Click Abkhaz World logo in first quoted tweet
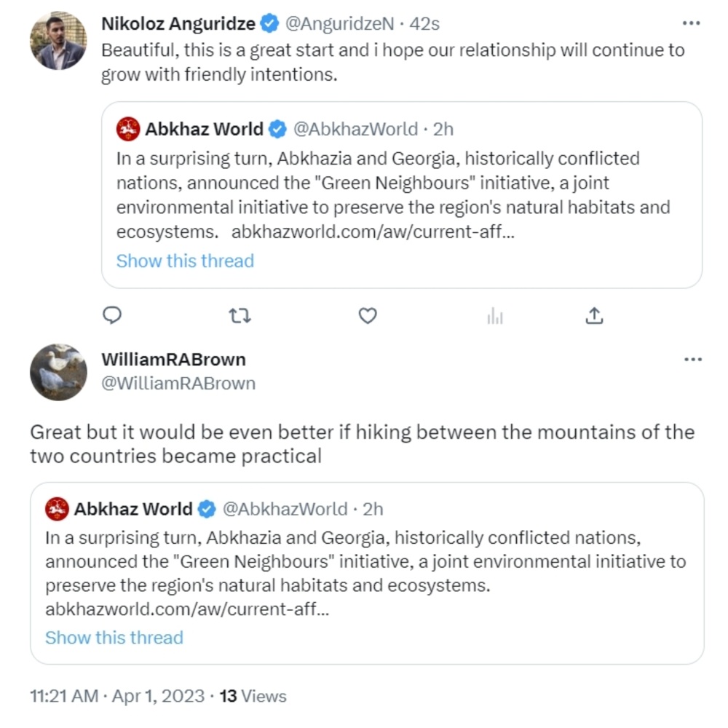This screenshot has height=728, width=728. pos(128,129)
